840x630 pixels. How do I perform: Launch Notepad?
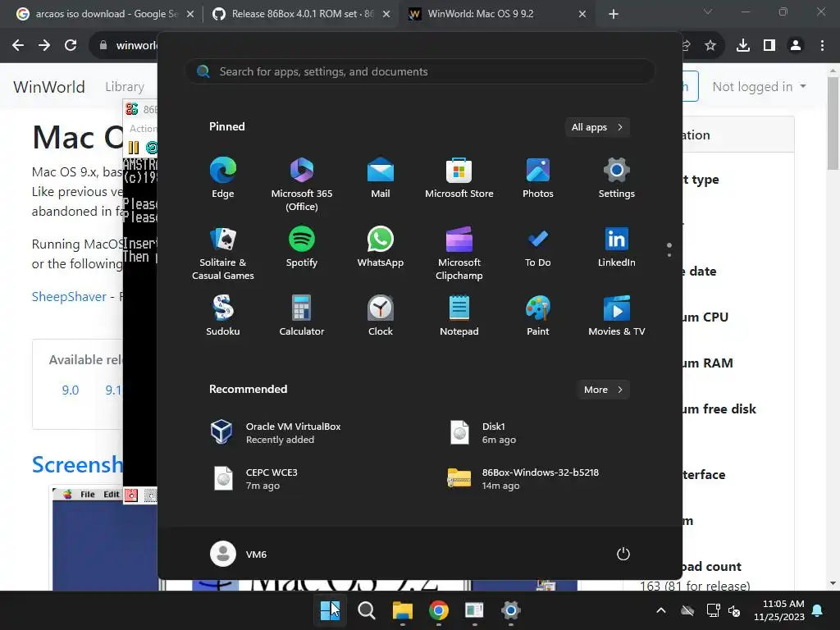(459, 316)
